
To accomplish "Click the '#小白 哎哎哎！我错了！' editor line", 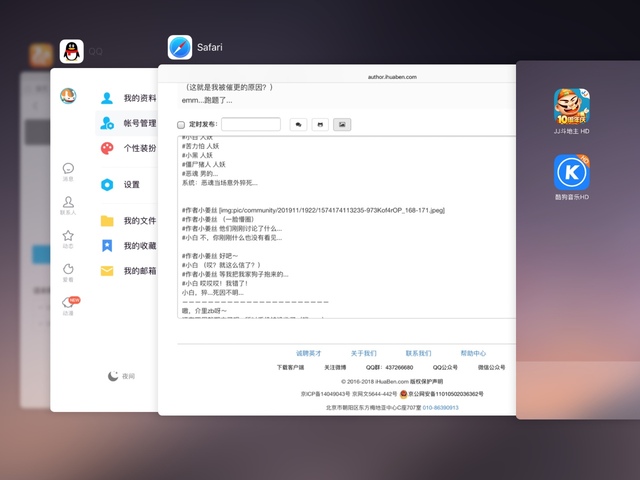I will click(x=215, y=283).
